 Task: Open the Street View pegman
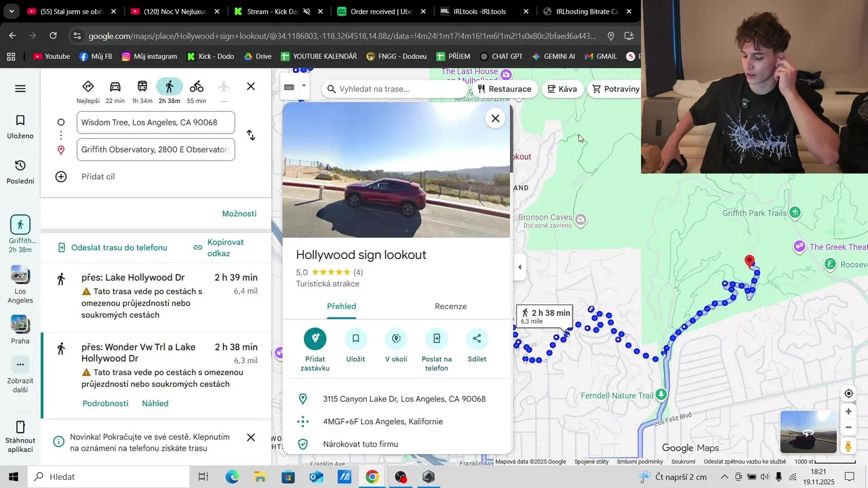click(x=848, y=446)
